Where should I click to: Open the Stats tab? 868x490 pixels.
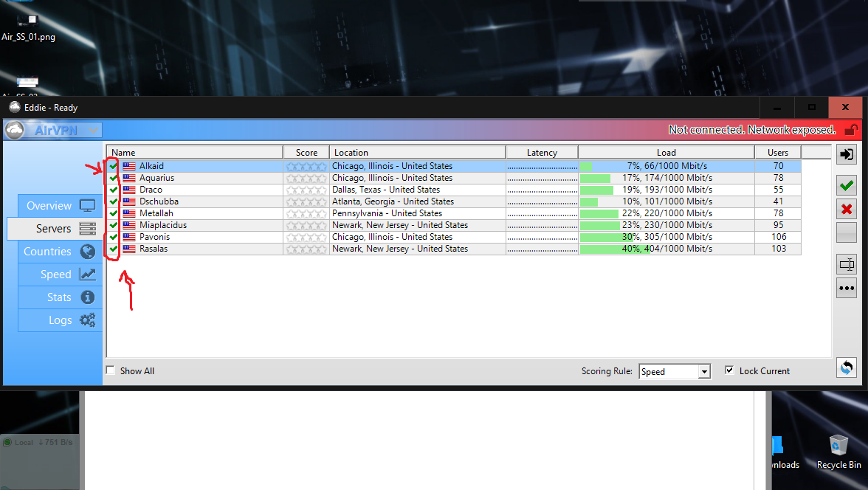(x=61, y=297)
